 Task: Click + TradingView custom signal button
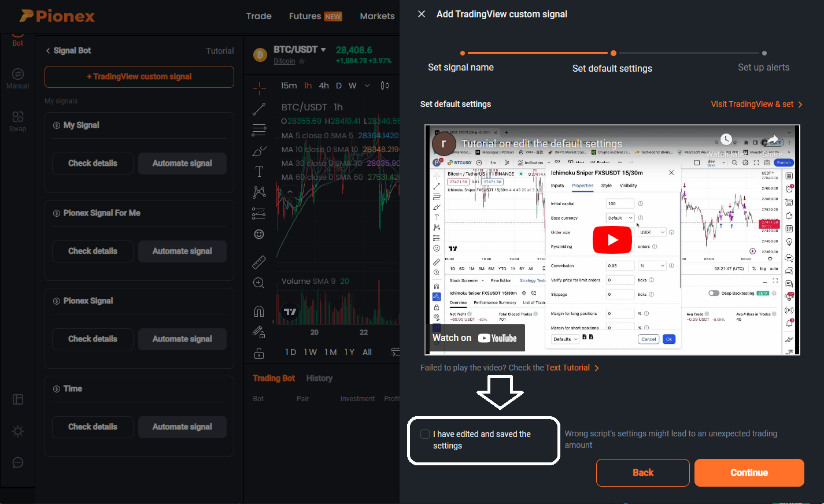click(x=139, y=76)
